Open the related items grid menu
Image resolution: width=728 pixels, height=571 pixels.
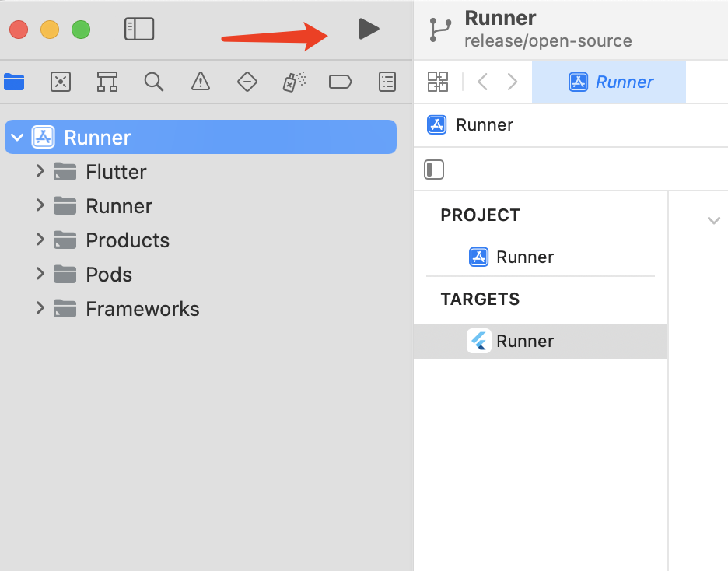(x=438, y=82)
